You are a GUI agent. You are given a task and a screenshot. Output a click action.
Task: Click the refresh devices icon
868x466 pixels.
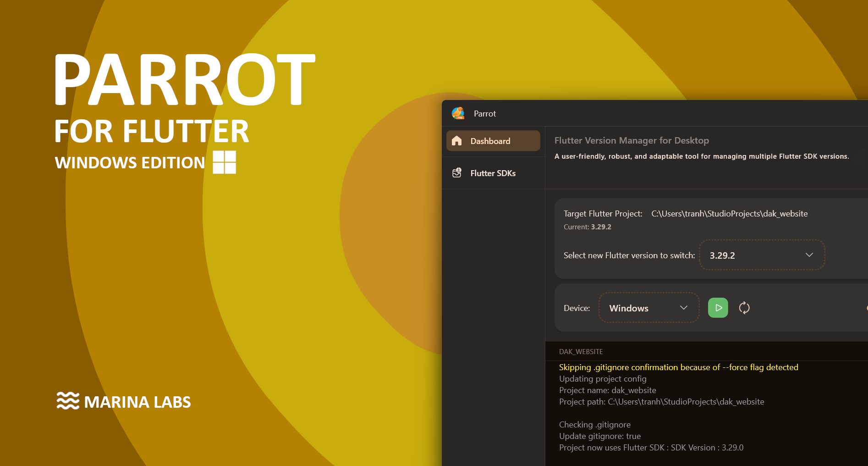point(744,308)
